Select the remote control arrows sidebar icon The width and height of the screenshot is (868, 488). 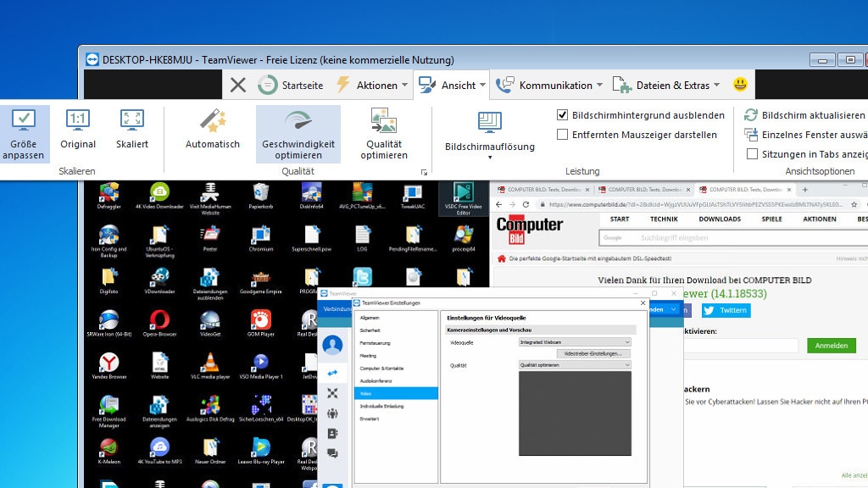pyautogui.click(x=332, y=373)
